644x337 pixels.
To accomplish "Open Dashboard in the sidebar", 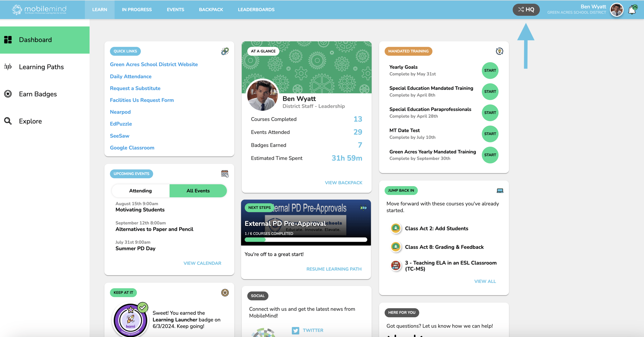I will click(x=45, y=40).
